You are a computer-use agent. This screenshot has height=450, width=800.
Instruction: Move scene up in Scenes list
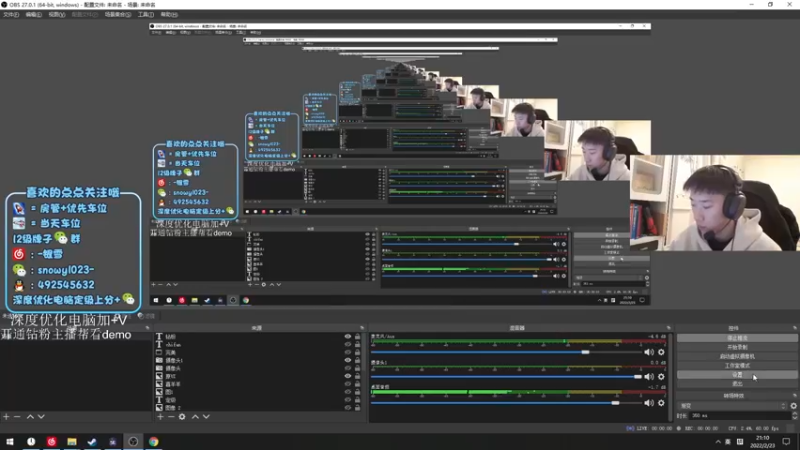coord(30,417)
